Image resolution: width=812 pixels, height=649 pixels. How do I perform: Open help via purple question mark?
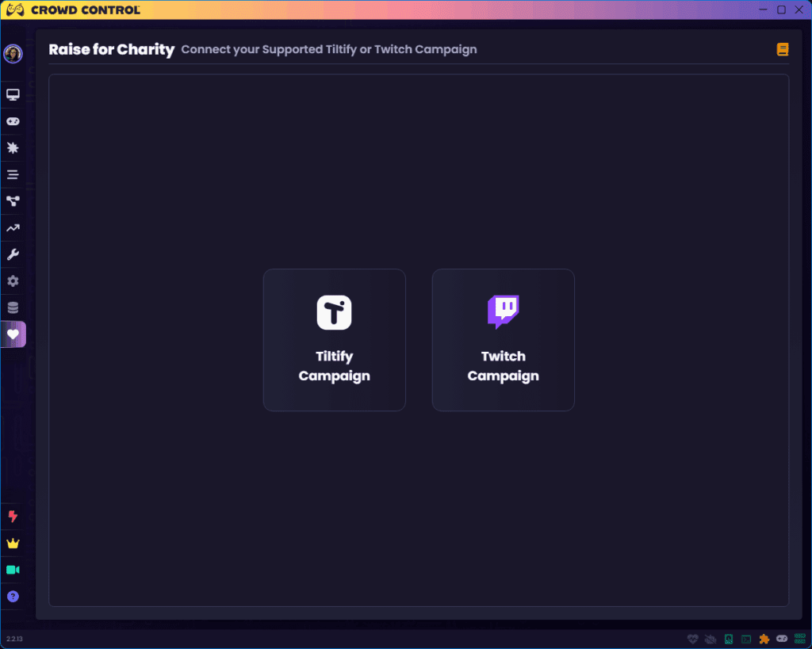point(13,597)
